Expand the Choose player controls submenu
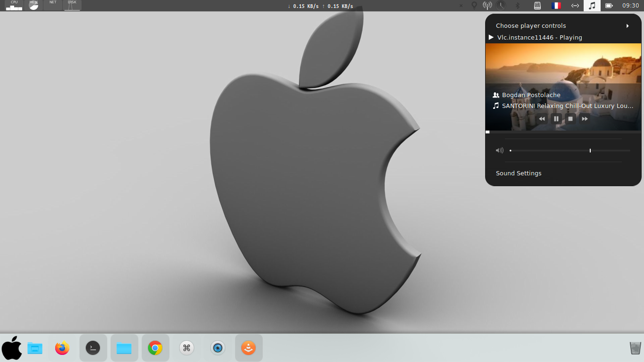This screenshot has height=362, width=644. [x=563, y=26]
